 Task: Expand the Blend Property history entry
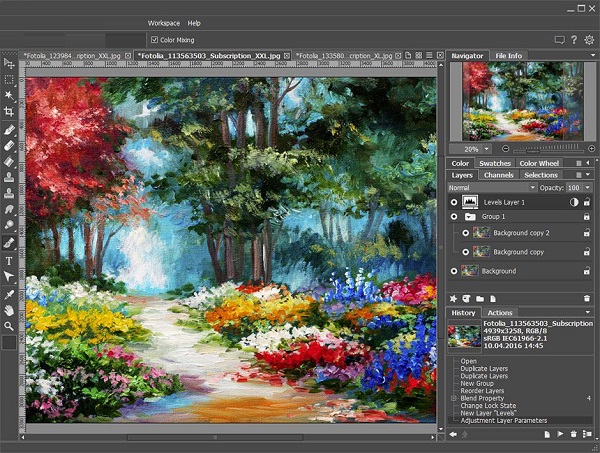[x=454, y=398]
